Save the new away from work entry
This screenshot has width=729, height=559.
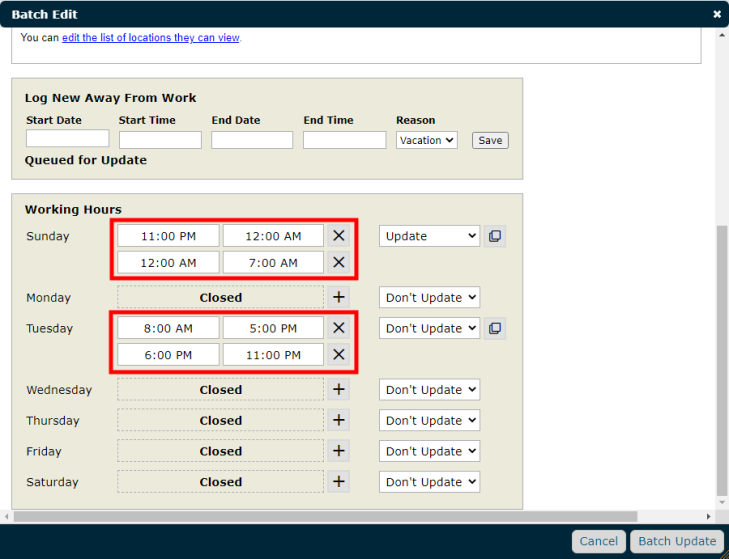(x=490, y=140)
